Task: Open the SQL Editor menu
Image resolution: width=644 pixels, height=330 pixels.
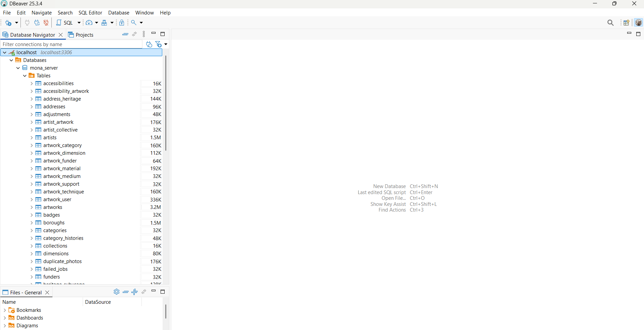Action: point(90,13)
